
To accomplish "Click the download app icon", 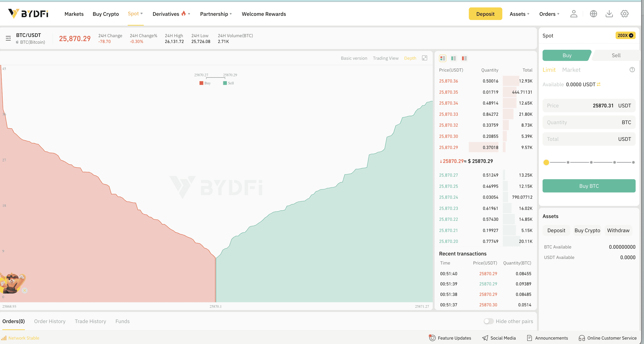I will click(609, 14).
